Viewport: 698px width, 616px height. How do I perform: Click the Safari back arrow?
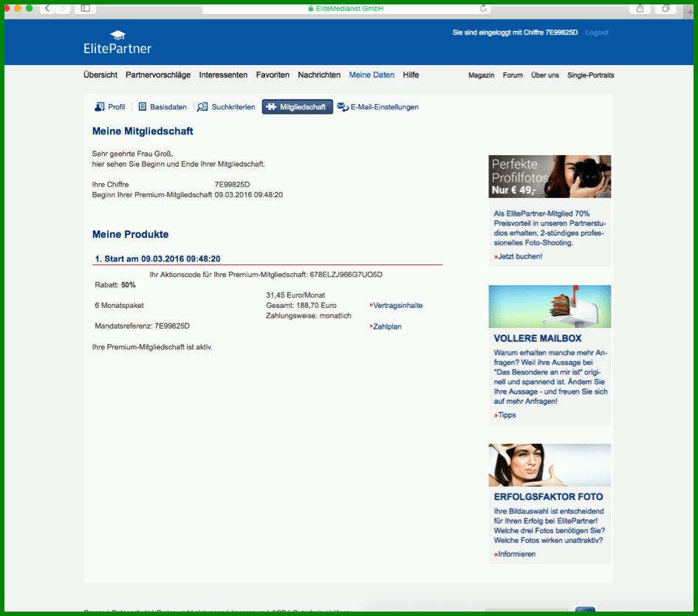click(47, 8)
